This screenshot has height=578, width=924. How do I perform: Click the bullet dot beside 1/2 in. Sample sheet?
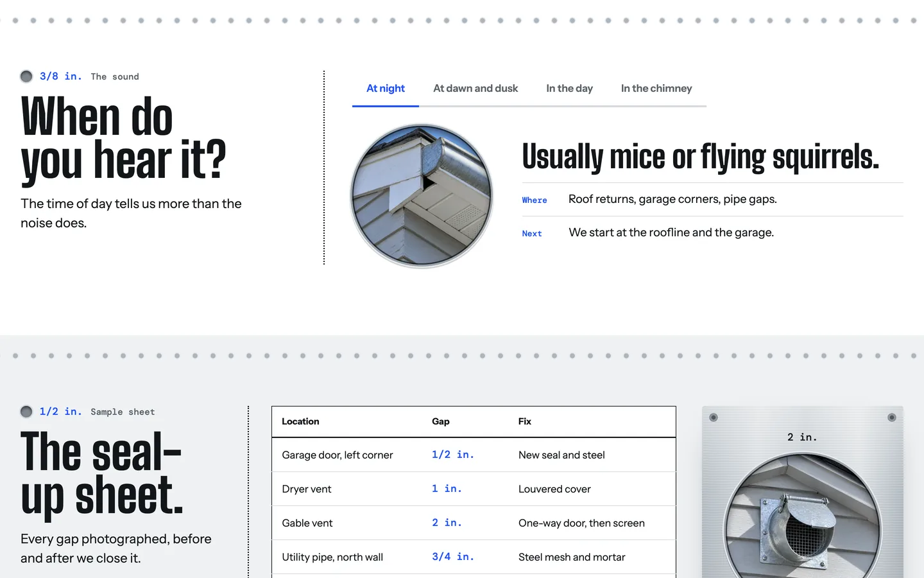(x=26, y=412)
